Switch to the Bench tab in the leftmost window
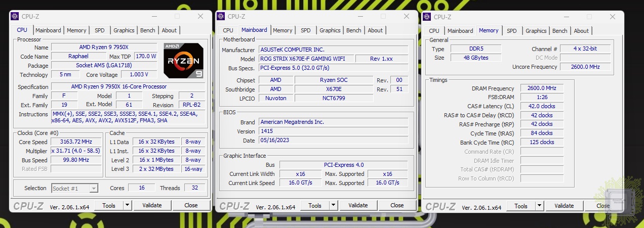Screen dimensions: 644x228 coord(148,30)
